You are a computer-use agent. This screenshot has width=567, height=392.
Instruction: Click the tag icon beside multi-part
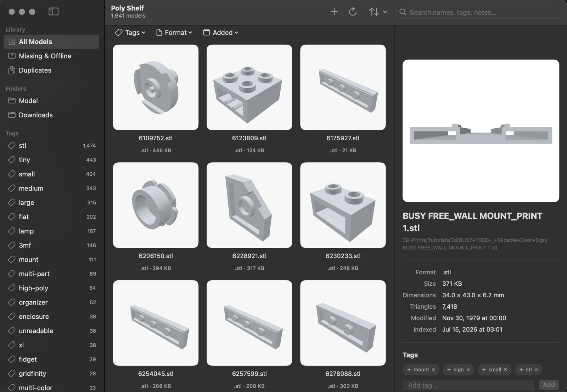12,274
